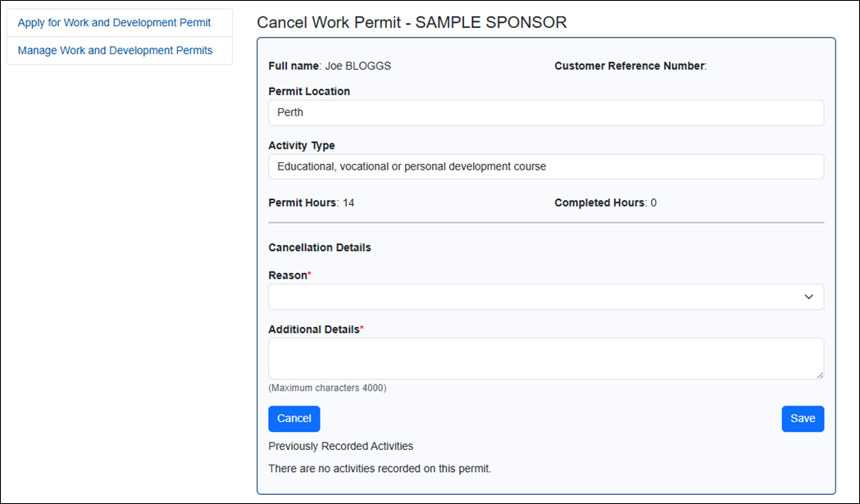Image resolution: width=860 pixels, height=504 pixels.
Task: Open Apply for Work and Development Permit
Action: (x=114, y=23)
